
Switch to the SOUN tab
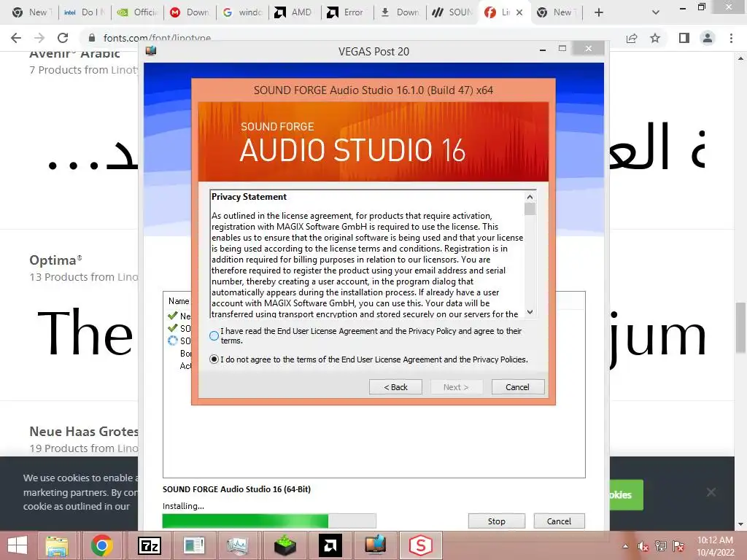(452, 12)
